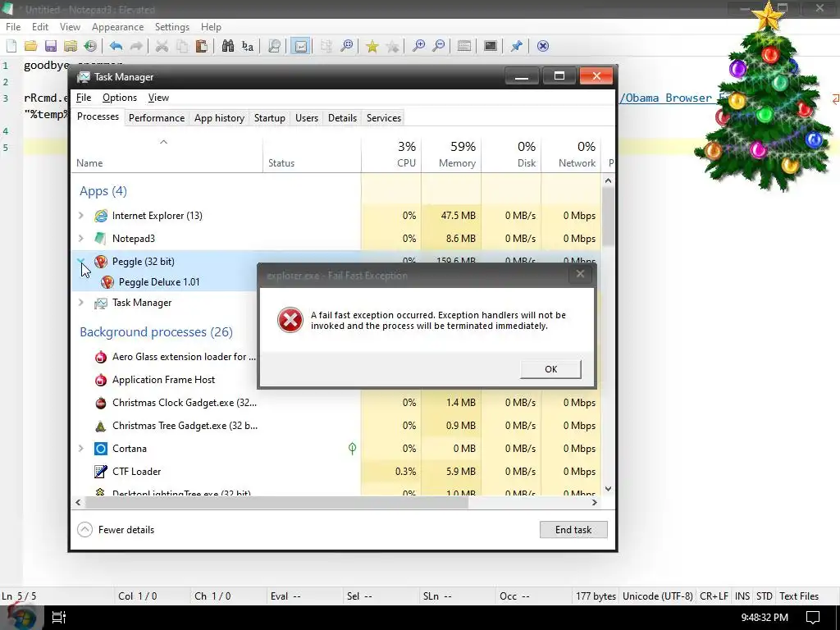Switch to Startup tab
Screen dimensions: 840x630
point(269,118)
